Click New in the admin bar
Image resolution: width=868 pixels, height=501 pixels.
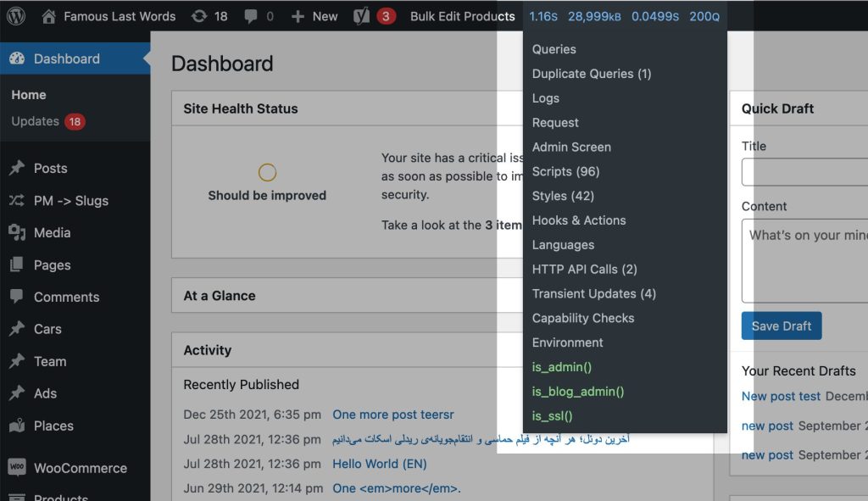(325, 17)
